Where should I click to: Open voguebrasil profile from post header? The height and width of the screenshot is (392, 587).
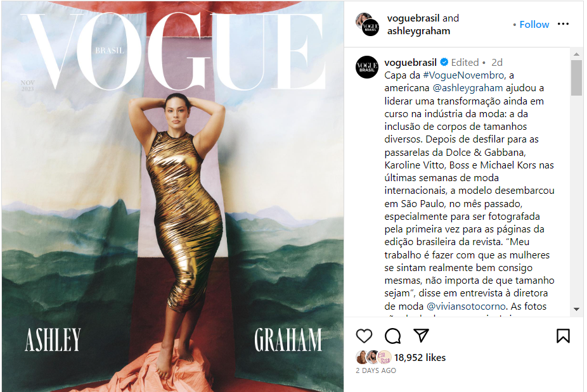point(413,18)
